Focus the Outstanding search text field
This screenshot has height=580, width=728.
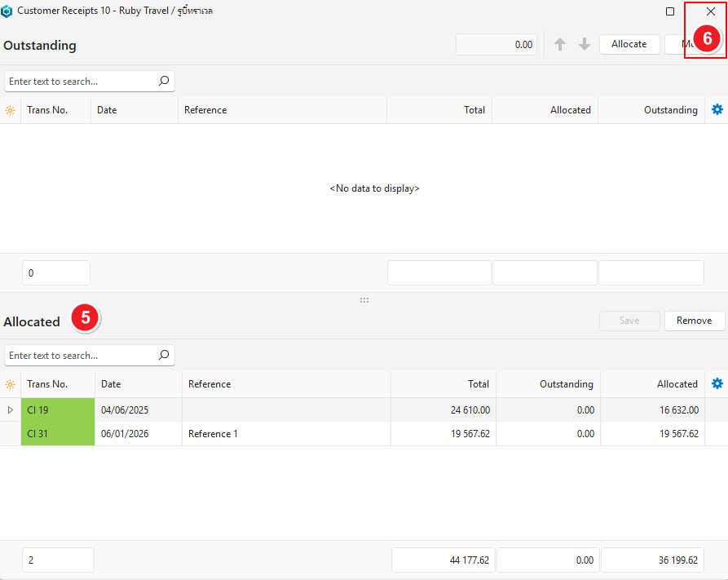pos(80,82)
